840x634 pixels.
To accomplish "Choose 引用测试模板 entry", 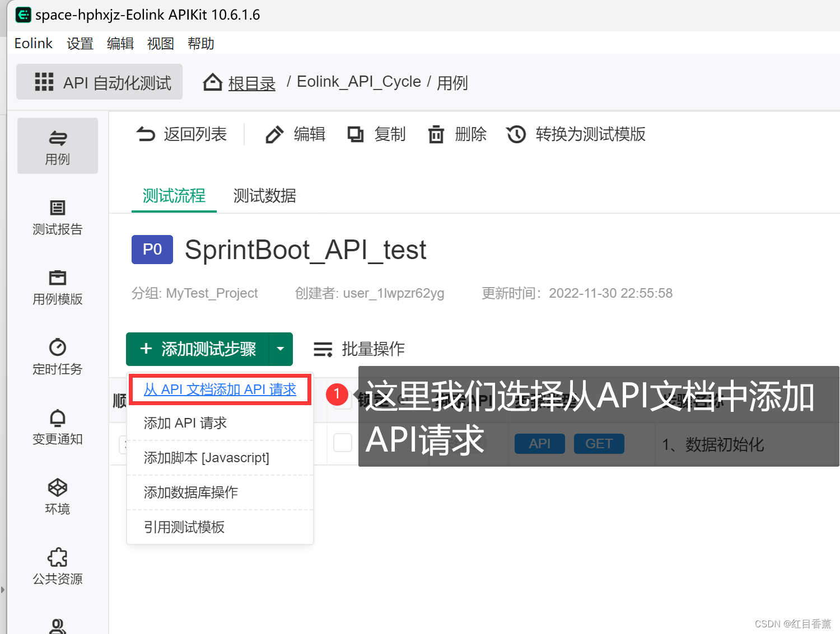I will (220, 527).
